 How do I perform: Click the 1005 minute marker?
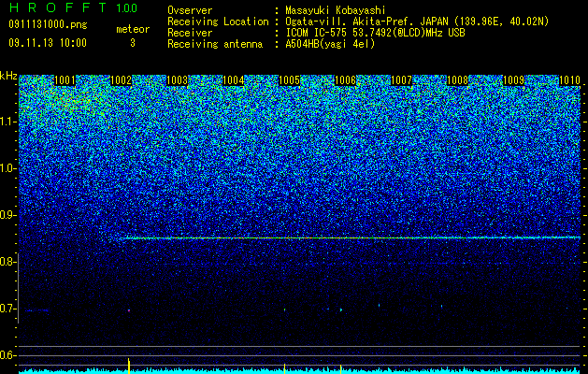point(290,80)
